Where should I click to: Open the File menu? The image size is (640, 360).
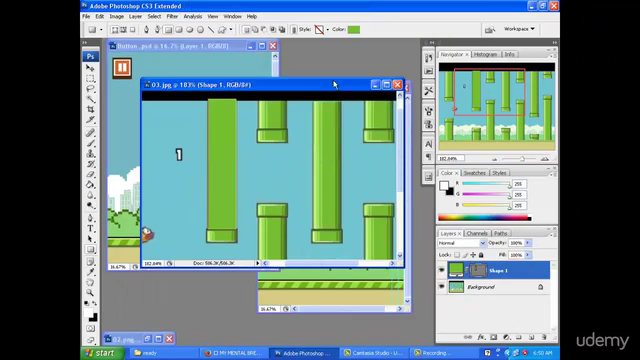pyautogui.click(x=86, y=17)
